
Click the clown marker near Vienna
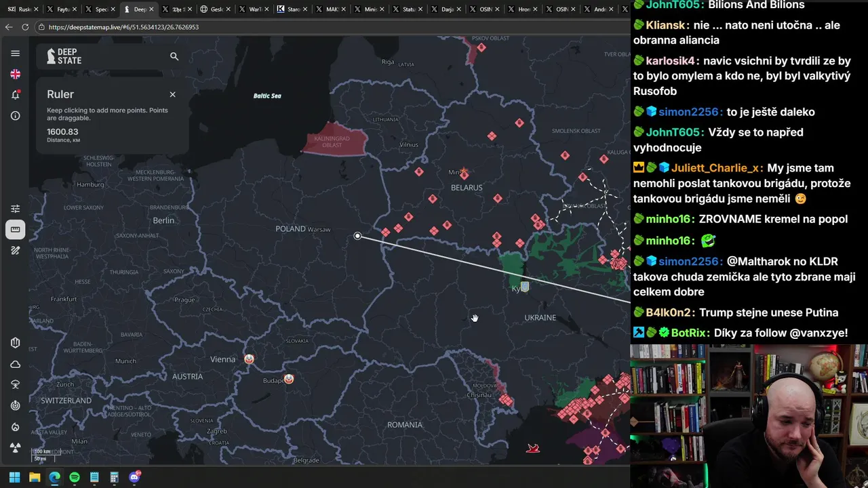(x=249, y=359)
